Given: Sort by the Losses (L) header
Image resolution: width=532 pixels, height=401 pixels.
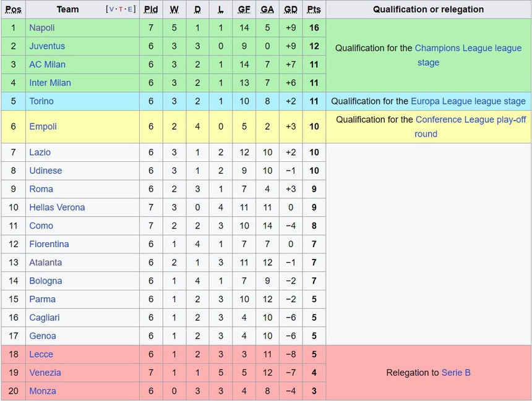Looking at the screenshot, I should [220, 9].
